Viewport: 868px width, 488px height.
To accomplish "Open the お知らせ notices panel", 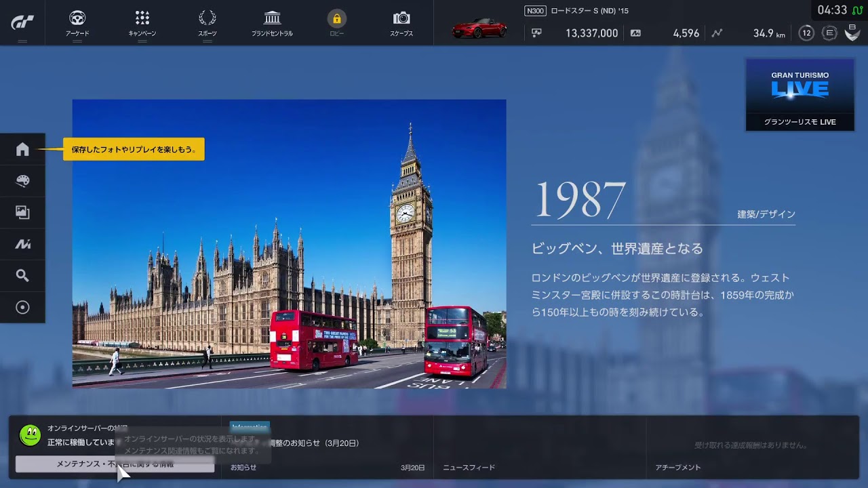I will [327, 447].
